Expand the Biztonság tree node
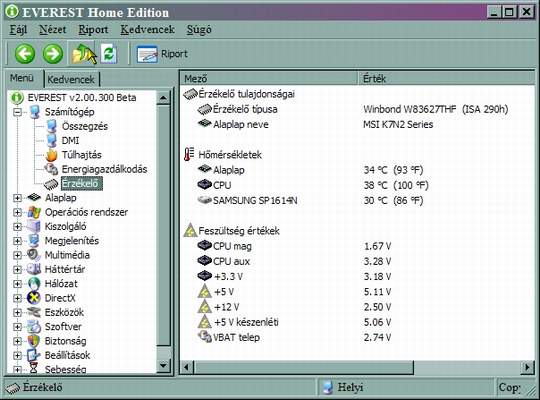 [17, 341]
